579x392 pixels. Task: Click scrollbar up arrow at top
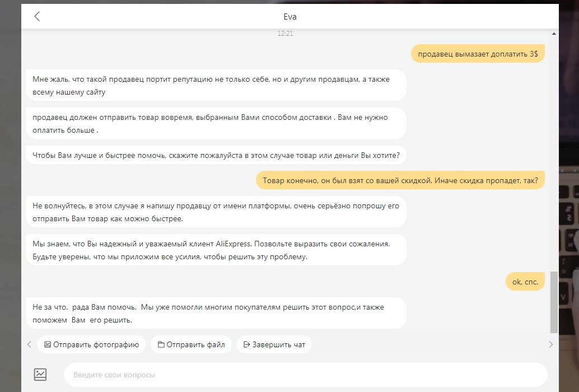(554, 34)
